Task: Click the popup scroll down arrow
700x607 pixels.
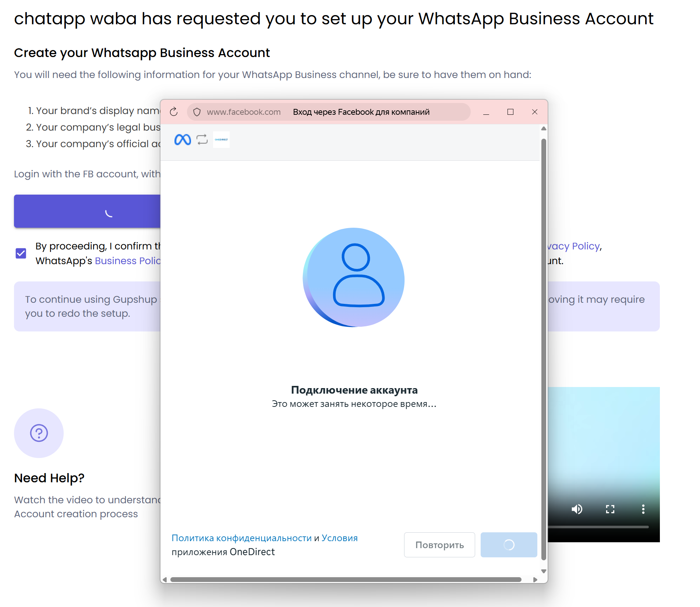Action: (x=544, y=571)
